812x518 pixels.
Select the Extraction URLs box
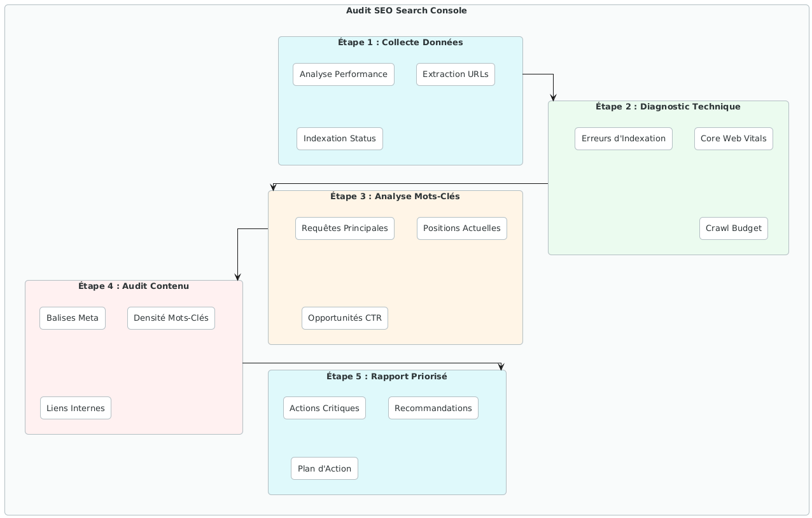(x=456, y=74)
